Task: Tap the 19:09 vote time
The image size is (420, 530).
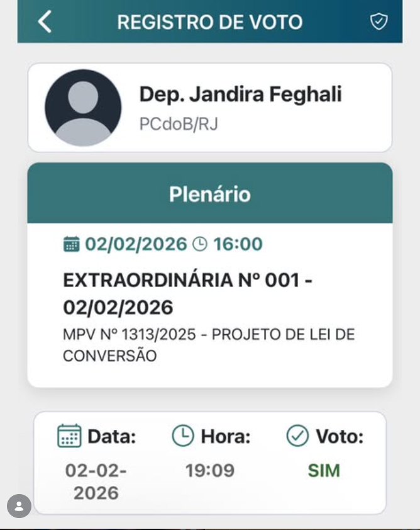Action: [209, 470]
